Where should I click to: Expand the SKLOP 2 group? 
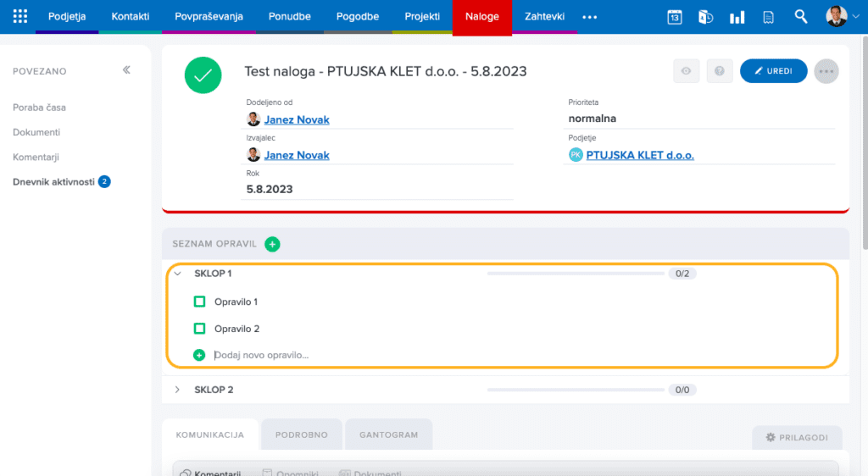point(178,390)
